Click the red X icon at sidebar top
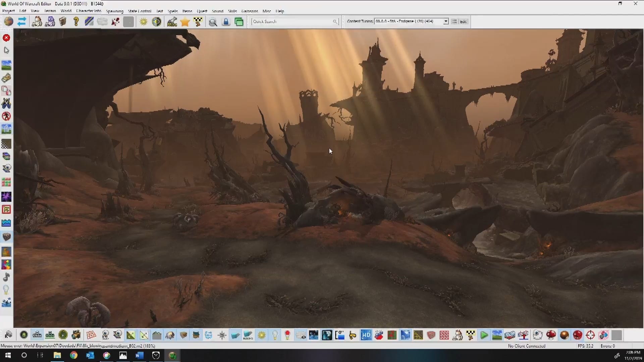 pos(6,38)
